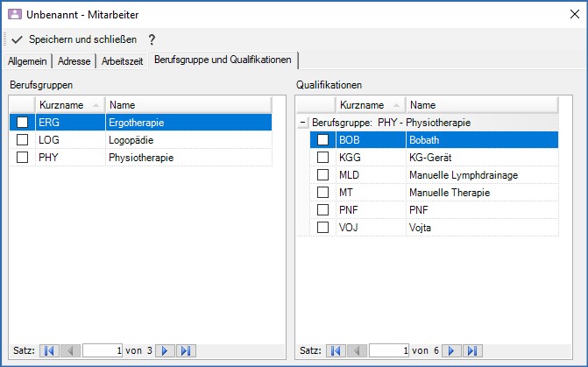Check the LOG Logopädie checkbox
588x367 pixels.
pyautogui.click(x=22, y=140)
